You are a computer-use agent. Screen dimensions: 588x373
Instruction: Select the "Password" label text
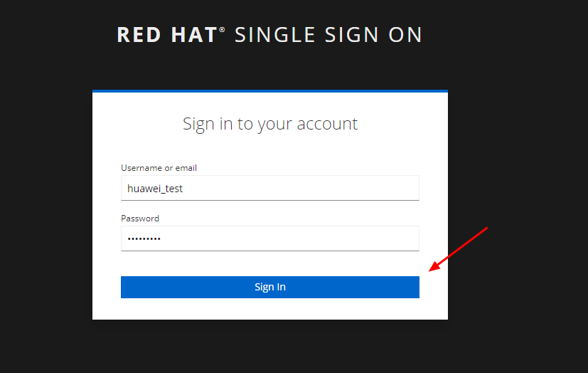pyautogui.click(x=140, y=219)
